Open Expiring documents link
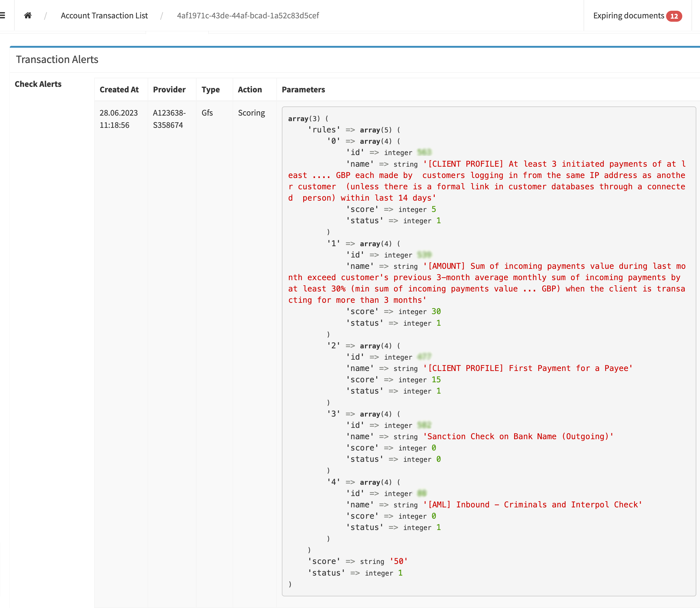The width and height of the screenshot is (700, 608). 628,16
